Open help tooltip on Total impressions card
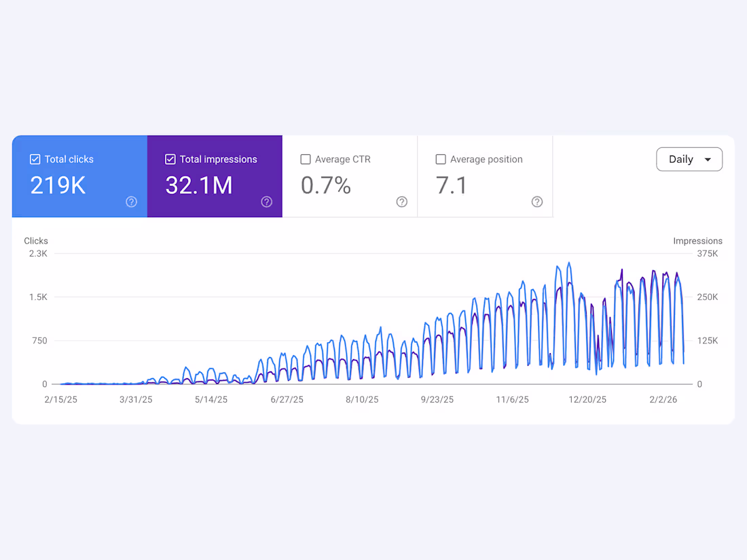The height and width of the screenshot is (560, 747). (266, 202)
